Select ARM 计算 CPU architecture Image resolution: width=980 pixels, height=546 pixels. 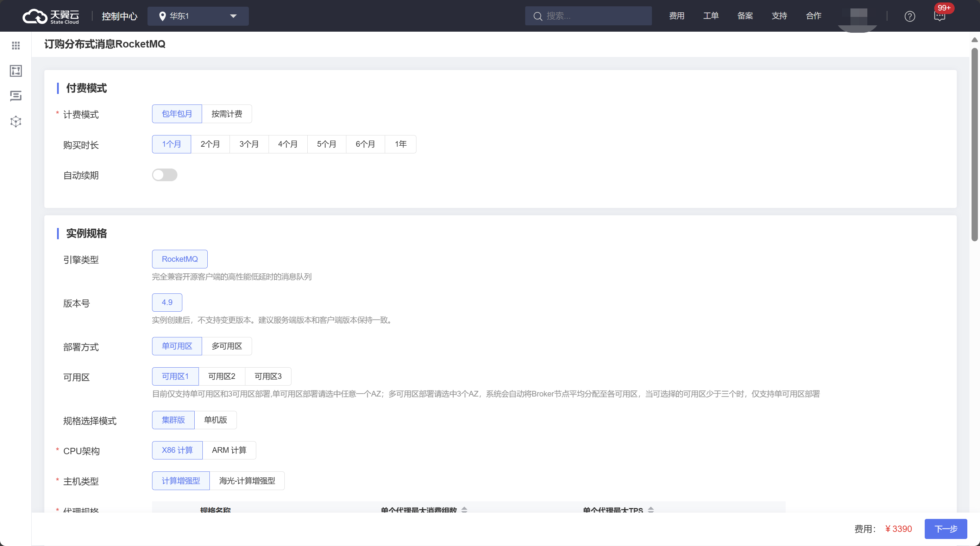(x=229, y=450)
